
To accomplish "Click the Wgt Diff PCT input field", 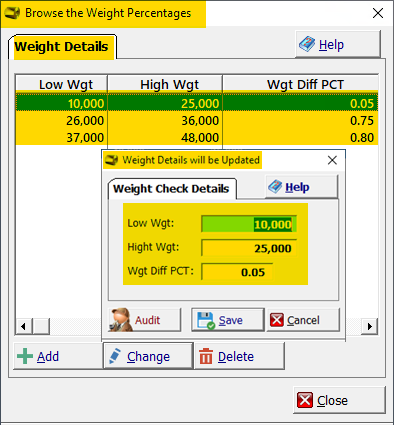I will [237, 272].
